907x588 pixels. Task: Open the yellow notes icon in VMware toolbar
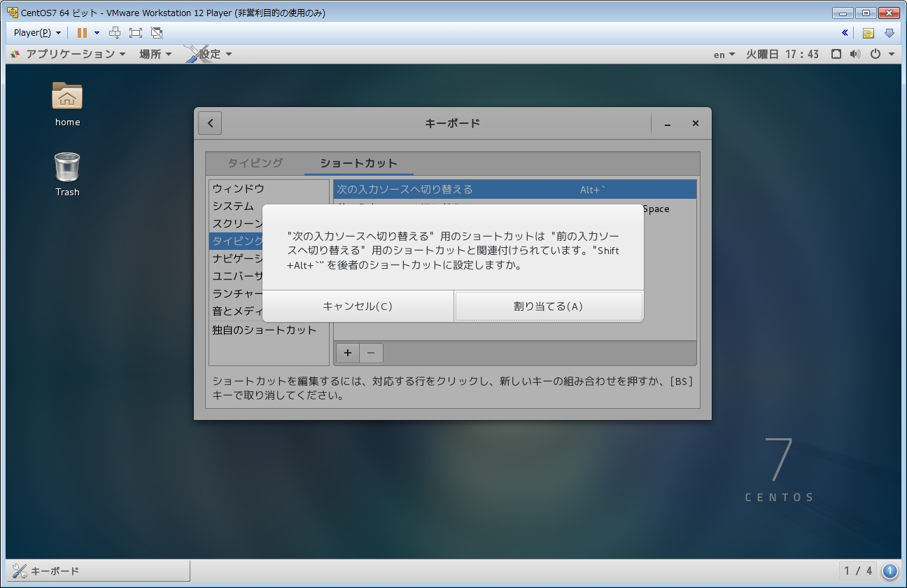[x=868, y=33]
